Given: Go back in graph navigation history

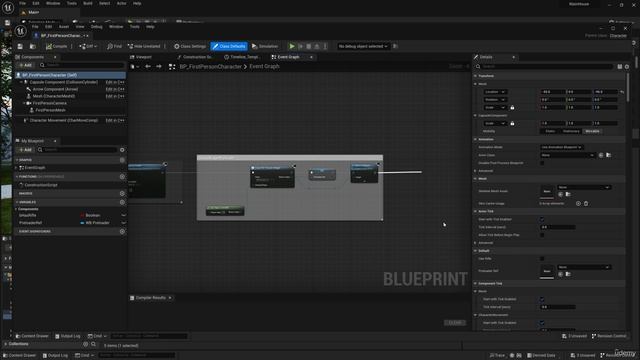Looking at the screenshot, I should point(148,67).
